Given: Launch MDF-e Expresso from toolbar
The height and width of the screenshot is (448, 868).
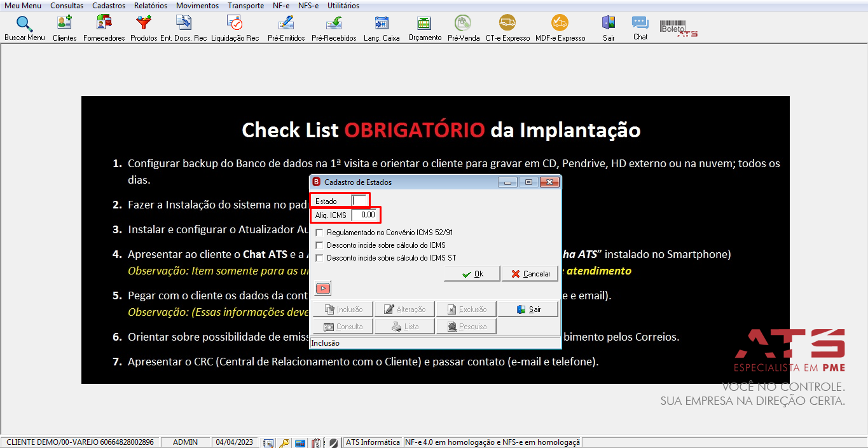Looking at the screenshot, I should click(560, 29).
